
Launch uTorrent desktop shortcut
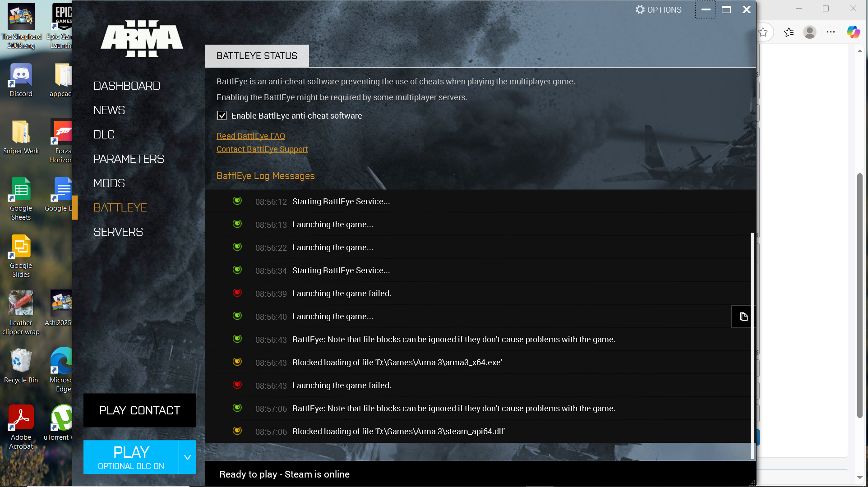(60, 423)
